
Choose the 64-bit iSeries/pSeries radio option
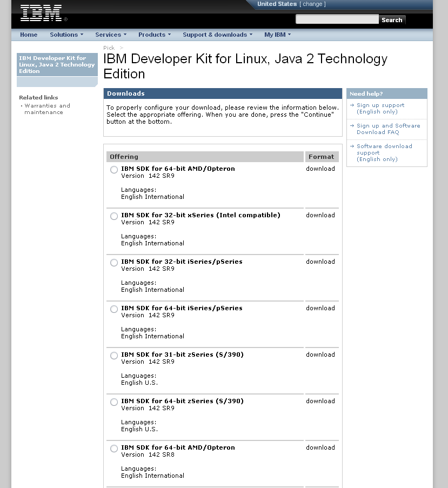point(114,309)
